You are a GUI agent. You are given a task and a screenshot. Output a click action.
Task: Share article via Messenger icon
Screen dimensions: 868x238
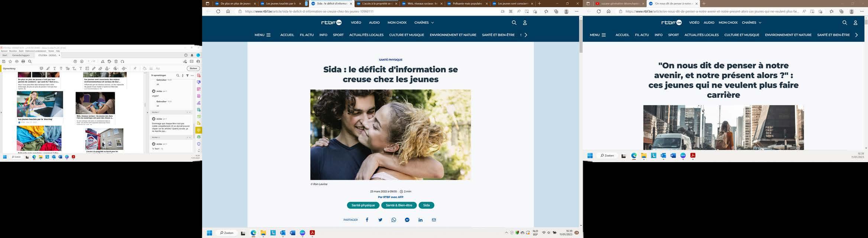(x=407, y=220)
